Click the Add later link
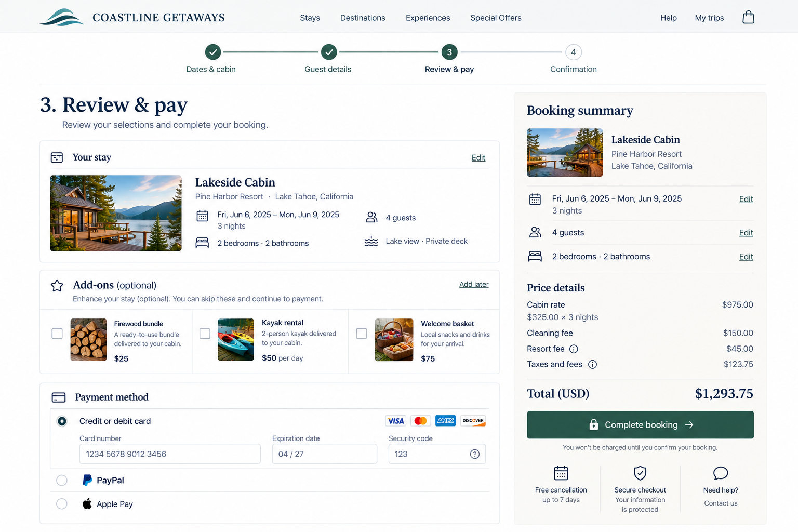The image size is (798, 532). click(x=474, y=285)
